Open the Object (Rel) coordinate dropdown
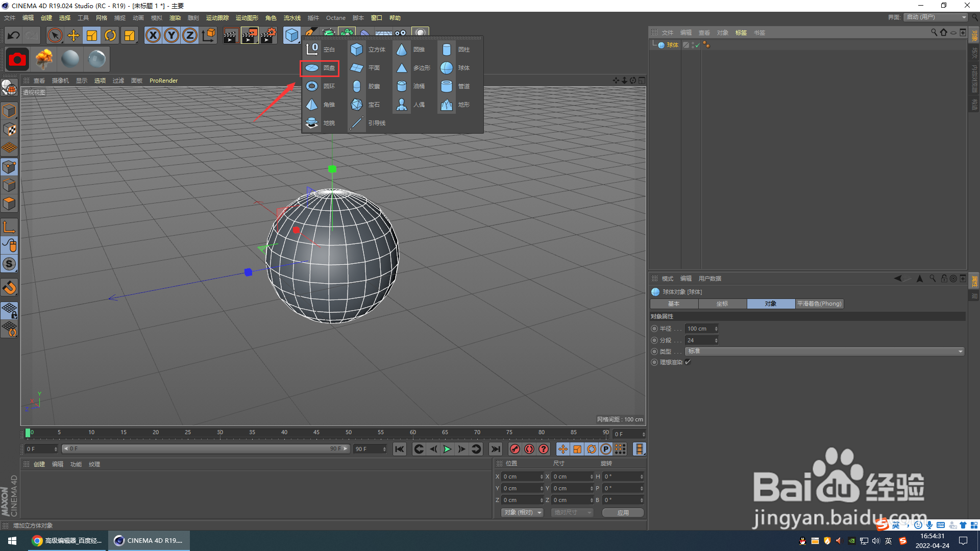980x551 pixels. click(522, 513)
